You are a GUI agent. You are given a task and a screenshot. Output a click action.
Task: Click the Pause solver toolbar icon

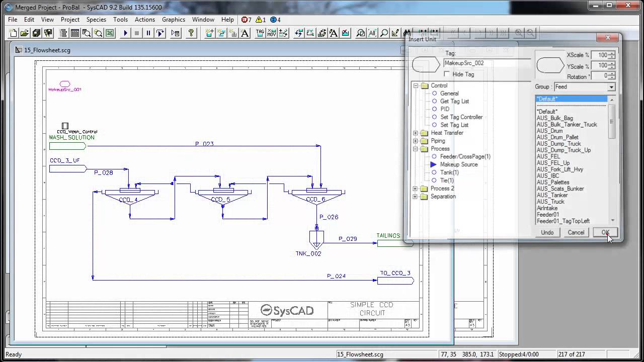[x=148, y=33]
